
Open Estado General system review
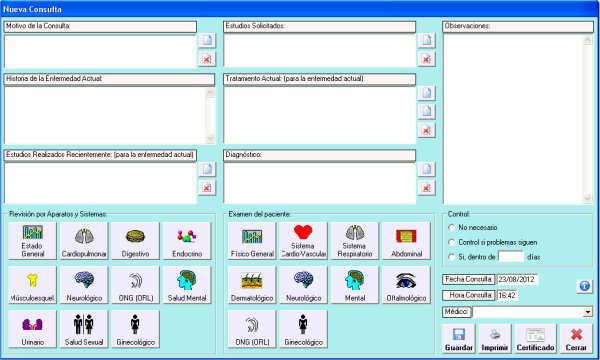pyautogui.click(x=33, y=241)
